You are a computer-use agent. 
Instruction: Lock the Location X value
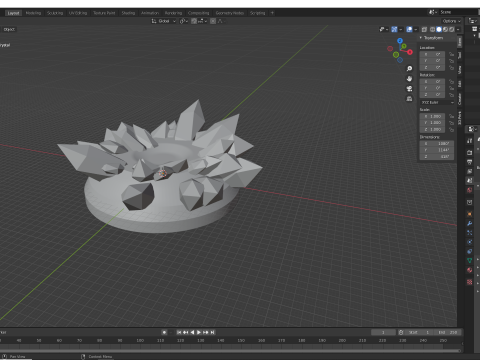coord(451,54)
